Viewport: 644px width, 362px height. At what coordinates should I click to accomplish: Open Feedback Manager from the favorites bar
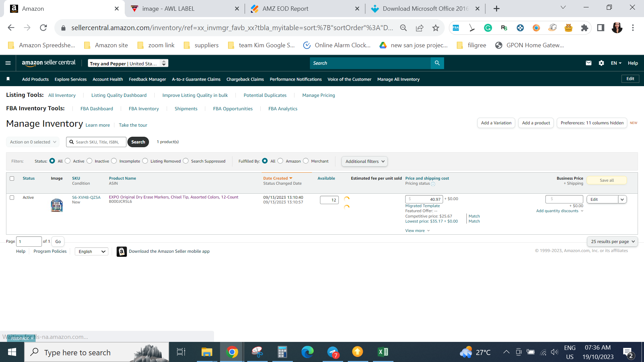pyautogui.click(x=148, y=79)
